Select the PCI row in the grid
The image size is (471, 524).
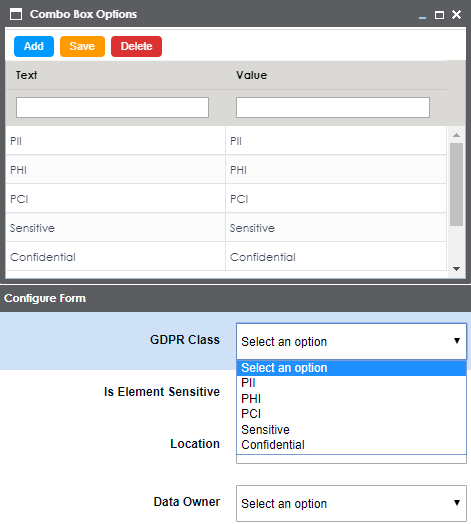click(x=226, y=199)
